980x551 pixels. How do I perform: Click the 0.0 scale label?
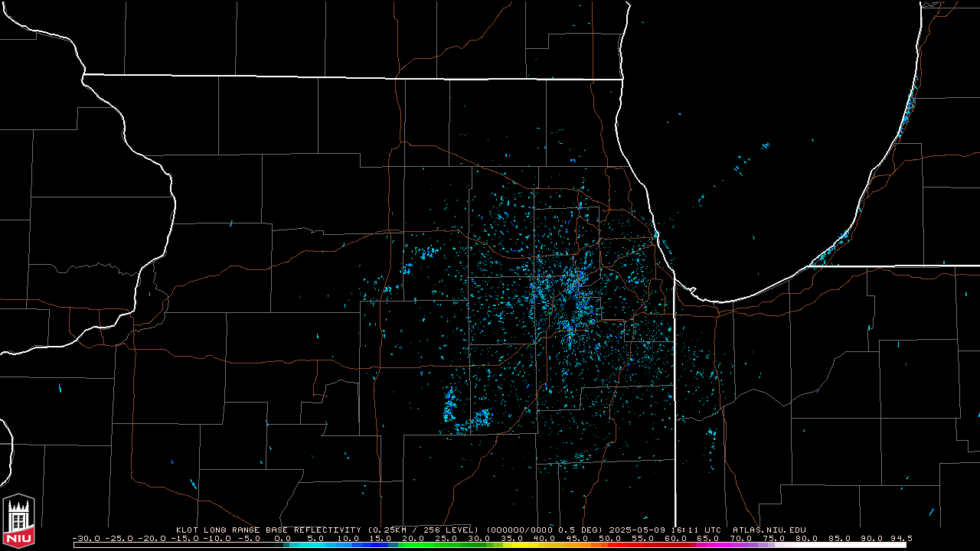tap(283, 538)
